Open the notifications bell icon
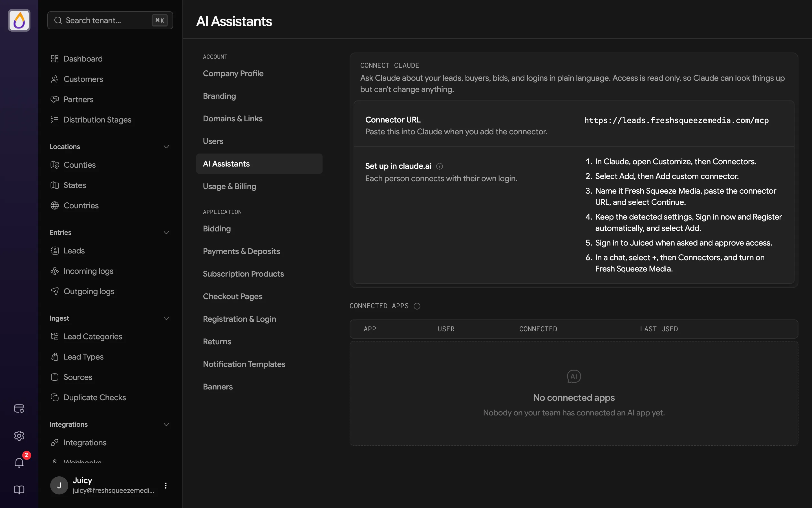The width and height of the screenshot is (812, 508). [x=19, y=463]
